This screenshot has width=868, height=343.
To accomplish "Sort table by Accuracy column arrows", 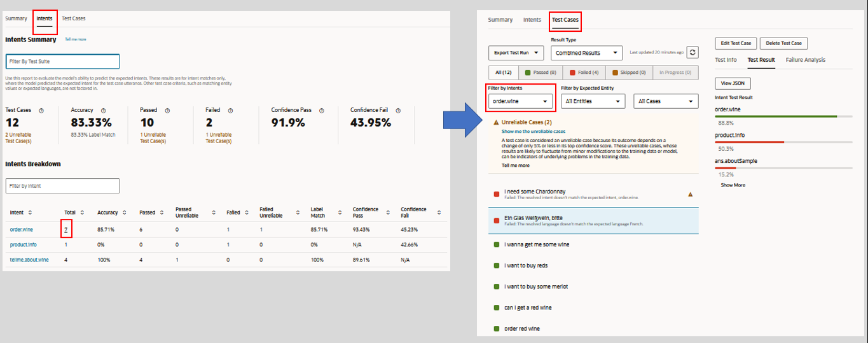I will coord(124,213).
